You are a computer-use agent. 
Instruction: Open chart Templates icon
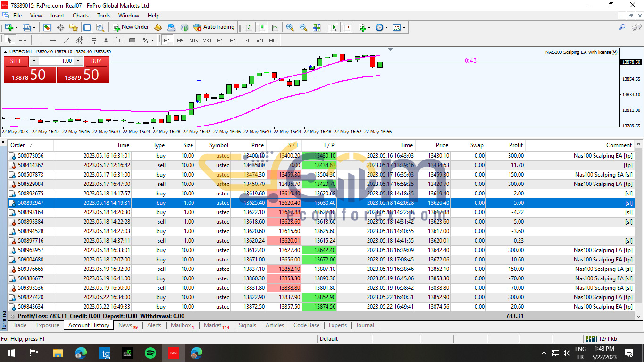coord(397,27)
